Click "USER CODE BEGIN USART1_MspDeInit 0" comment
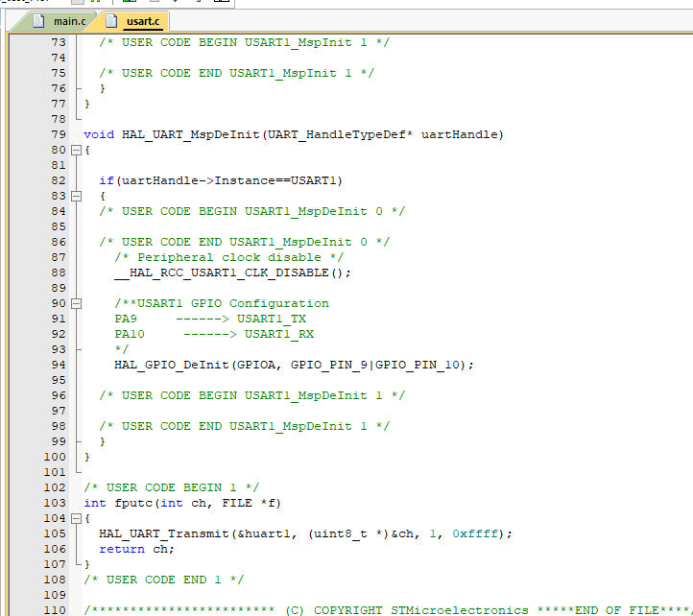This screenshot has width=693, height=616. (x=251, y=211)
